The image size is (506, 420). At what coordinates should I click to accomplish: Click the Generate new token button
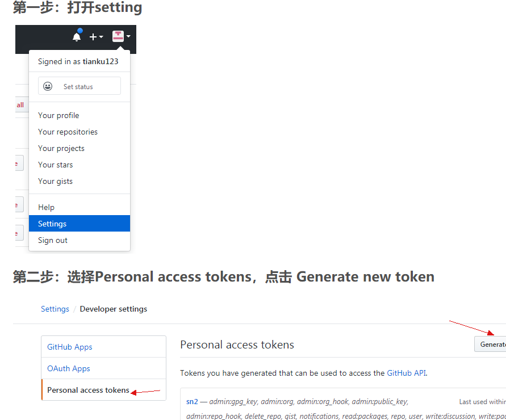tap(491, 344)
